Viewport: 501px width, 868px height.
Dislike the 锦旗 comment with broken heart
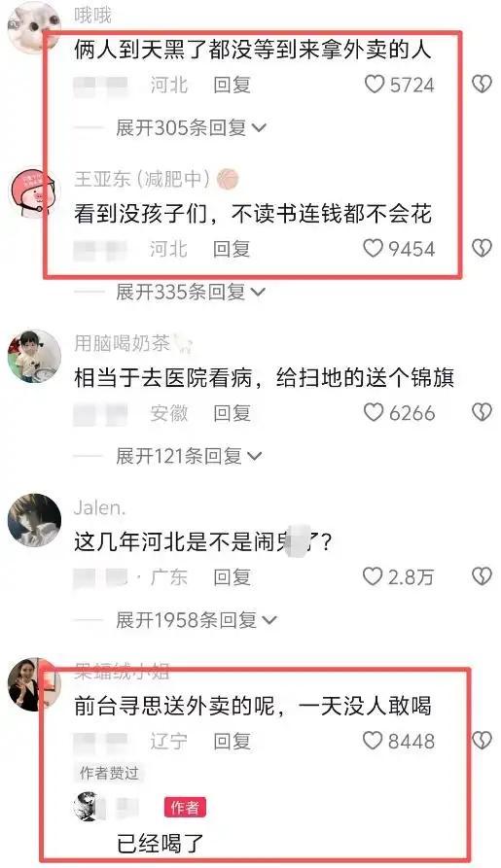482,412
